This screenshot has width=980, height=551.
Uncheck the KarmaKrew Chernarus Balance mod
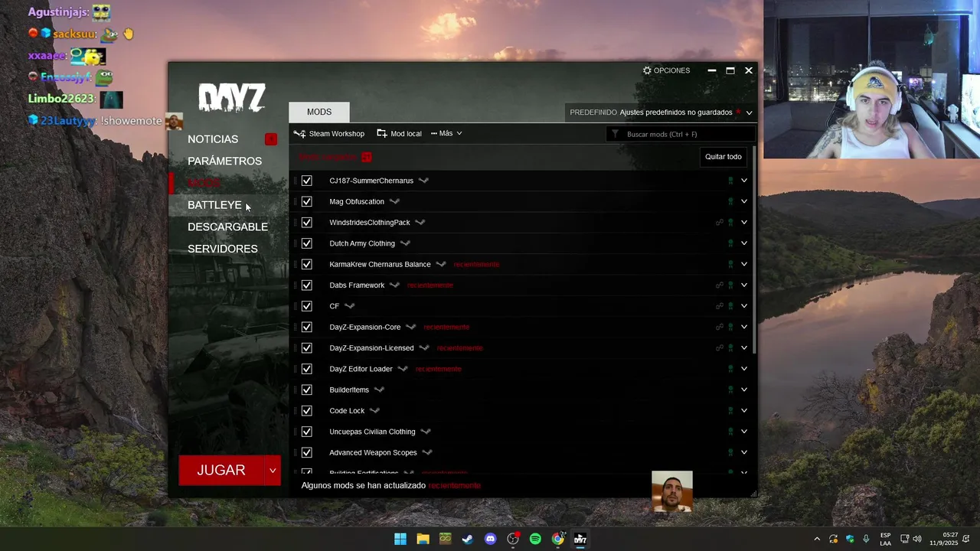306,264
